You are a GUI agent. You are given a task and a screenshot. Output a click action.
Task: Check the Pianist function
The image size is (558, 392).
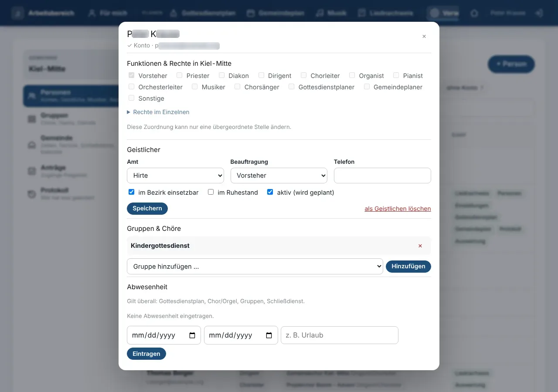tap(396, 75)
